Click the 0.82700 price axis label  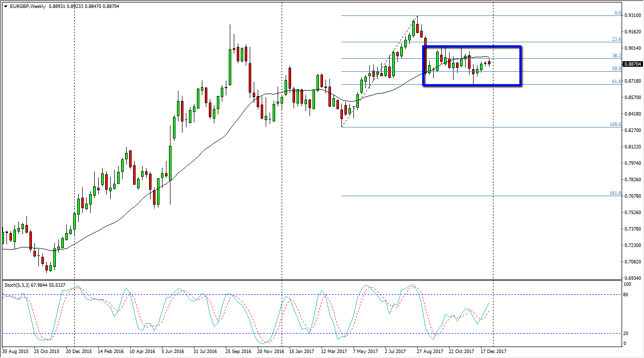click(x=632, y=130)
